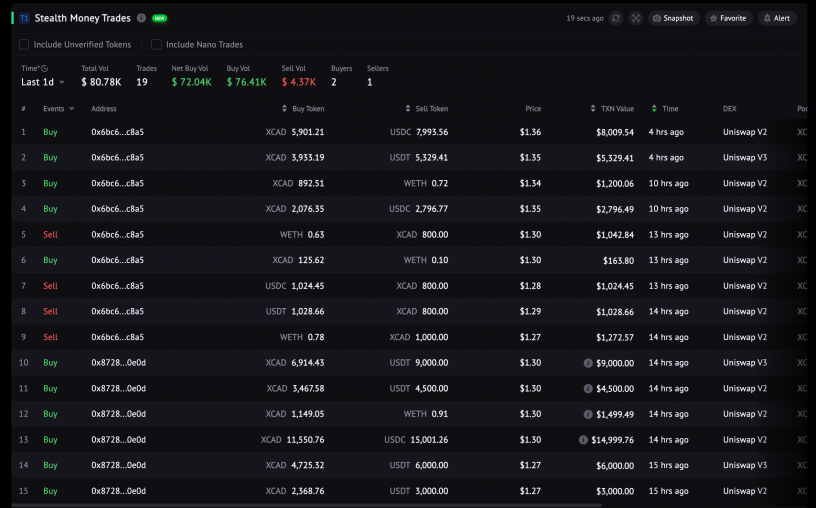
Task: Click the Alert button
Action: pyautogui.click(x=777, y=18)
